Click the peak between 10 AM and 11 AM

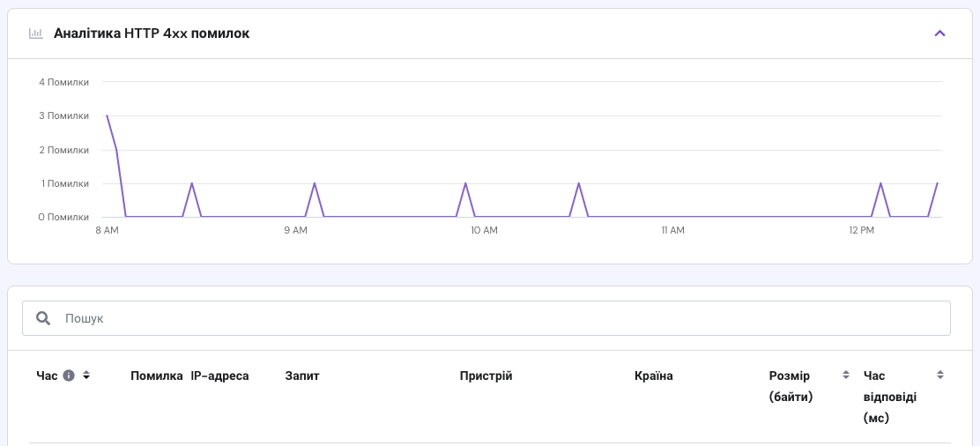(578, 183)
